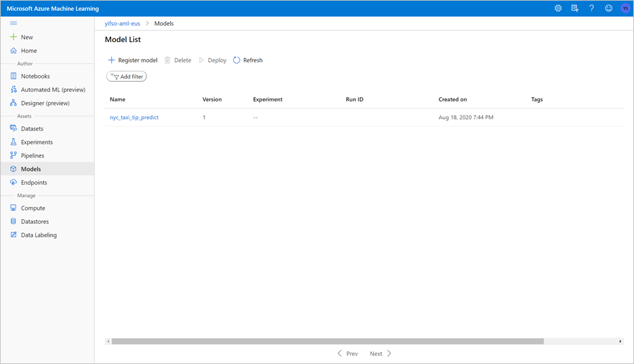
Task: Click the notifications list icon in header
Action: [x=574, y=9]
